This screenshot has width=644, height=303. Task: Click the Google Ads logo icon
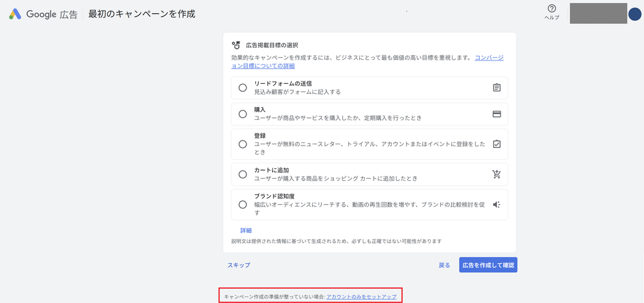point(15,14)
